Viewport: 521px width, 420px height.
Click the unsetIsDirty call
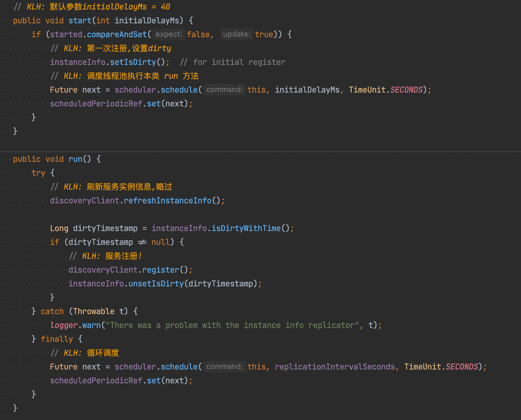tap(156, 284)
